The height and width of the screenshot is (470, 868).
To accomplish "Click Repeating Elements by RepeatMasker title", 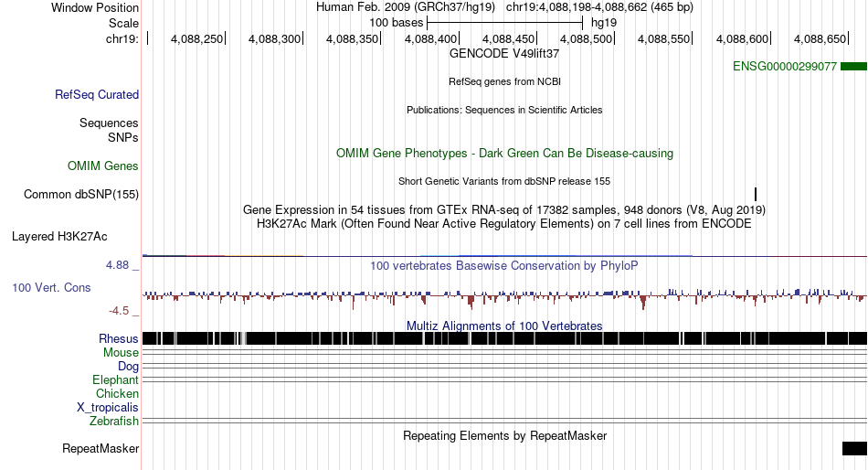I will point(504,435).
